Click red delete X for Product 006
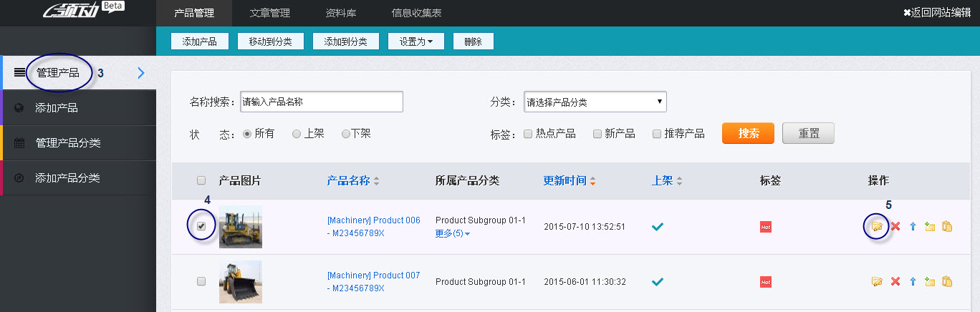 895,227
